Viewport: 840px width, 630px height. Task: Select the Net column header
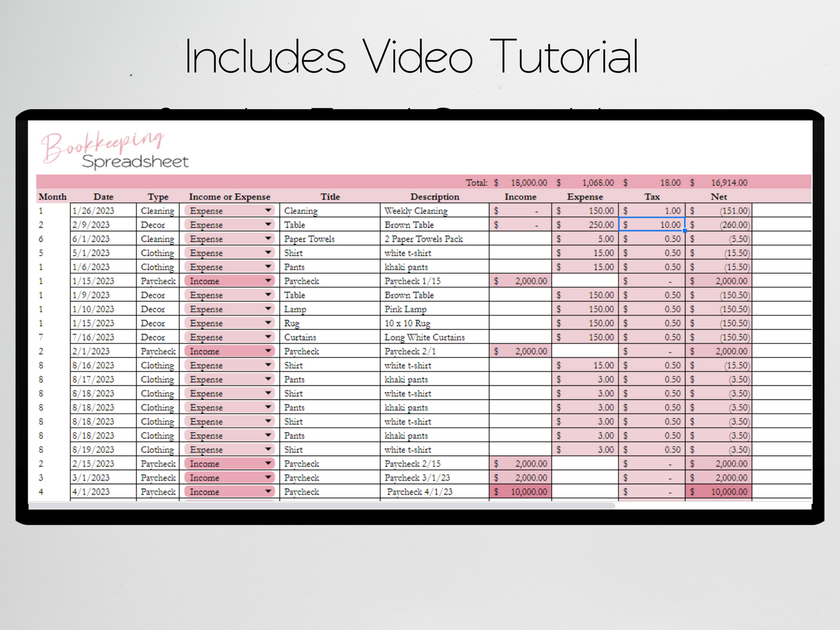click(x=719, y=196)
